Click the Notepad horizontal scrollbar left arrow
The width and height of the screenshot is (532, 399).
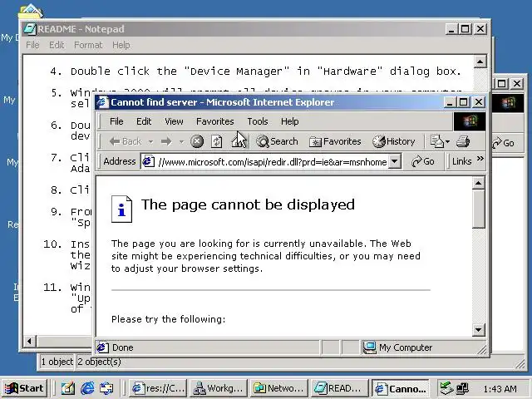click(30, 341)
